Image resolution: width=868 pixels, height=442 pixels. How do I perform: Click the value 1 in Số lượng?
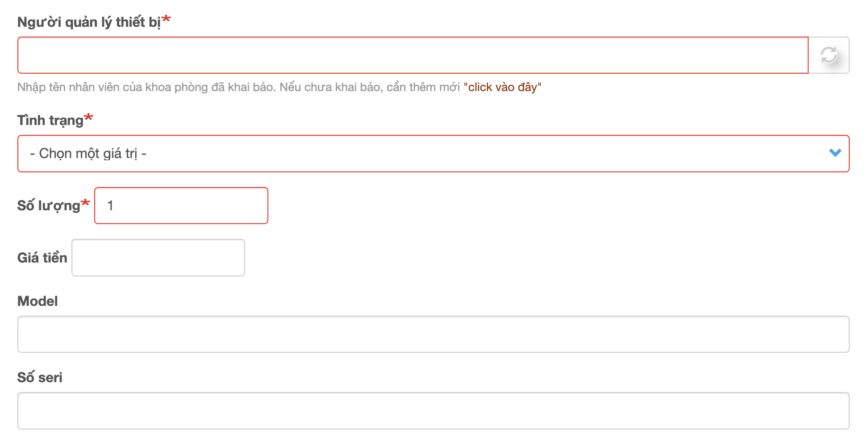[110, 206]
